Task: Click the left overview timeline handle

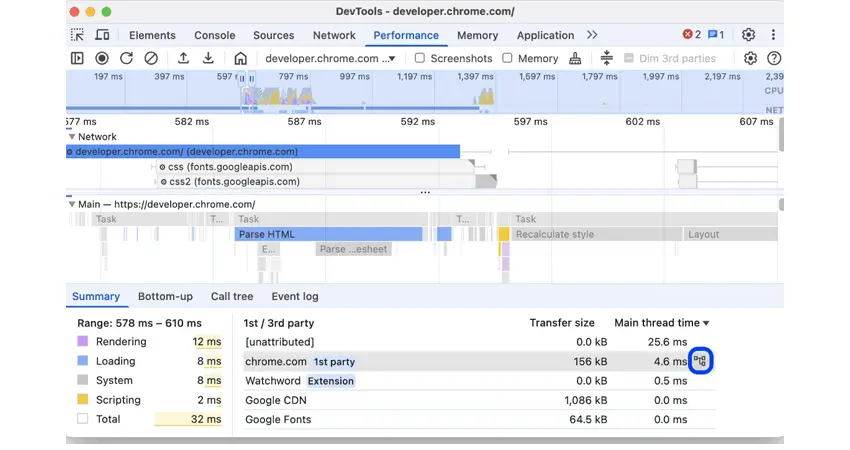Action: (x=242, y=79)
